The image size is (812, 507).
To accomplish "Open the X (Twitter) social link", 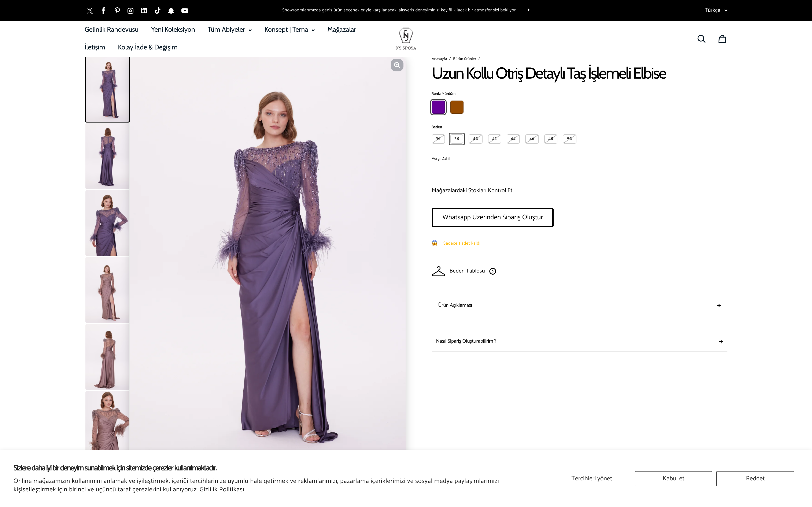I will tap(90, 10).
